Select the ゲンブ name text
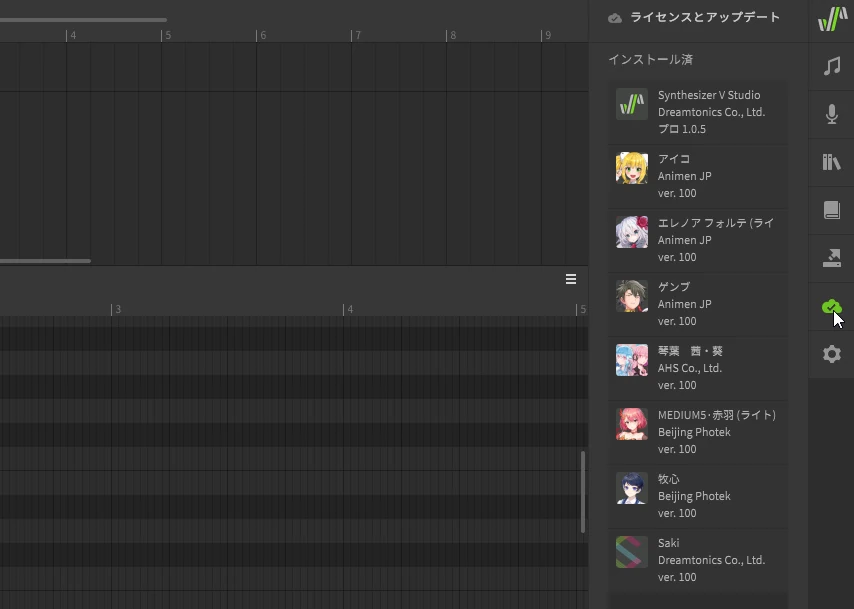This screenshot has width=854, height=609. (x=674, y=287)
